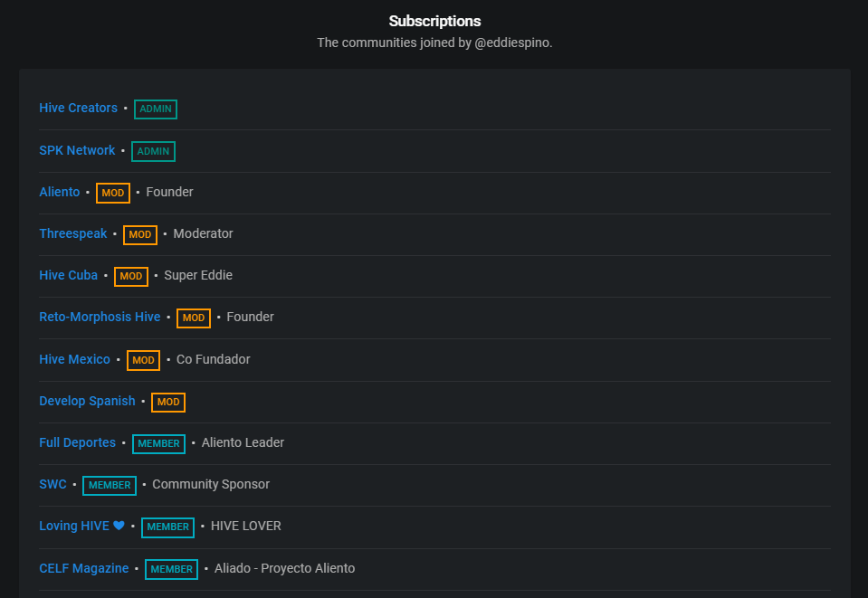Go to the Threespeak community
Screen dimensions: 868x598
tap(73, 233)
